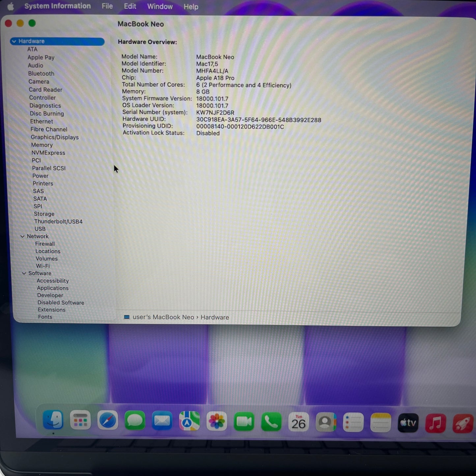Viewport: 476px width, 476px height.
Task: Select Apple Pay in the sidebar
Action: click(41, 57)
